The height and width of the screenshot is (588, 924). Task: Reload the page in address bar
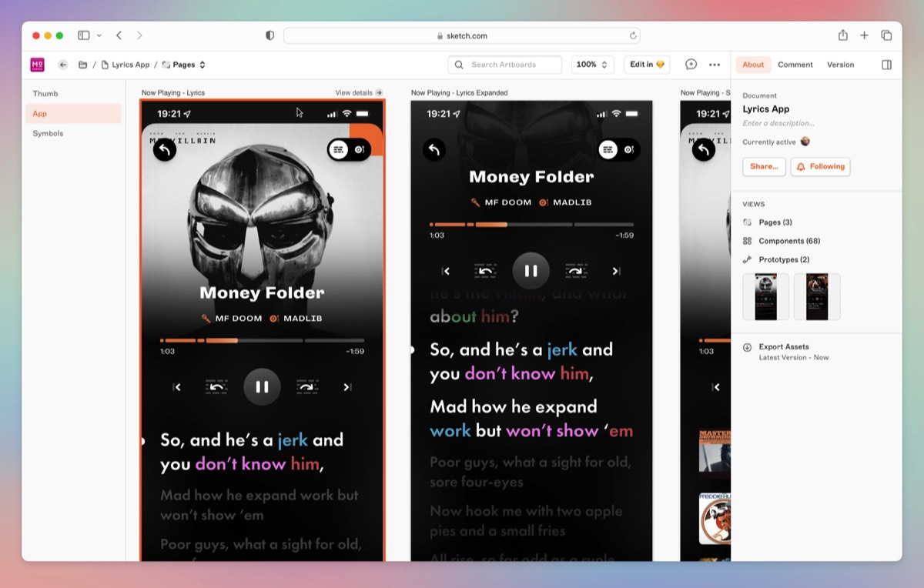(x=633, y=35)
